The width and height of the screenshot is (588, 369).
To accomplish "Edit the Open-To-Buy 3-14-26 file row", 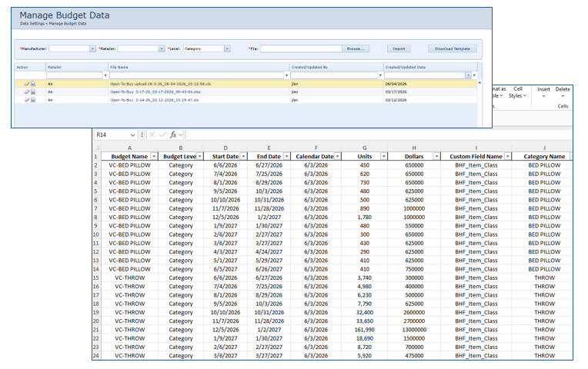I will [x=27, y=100].
